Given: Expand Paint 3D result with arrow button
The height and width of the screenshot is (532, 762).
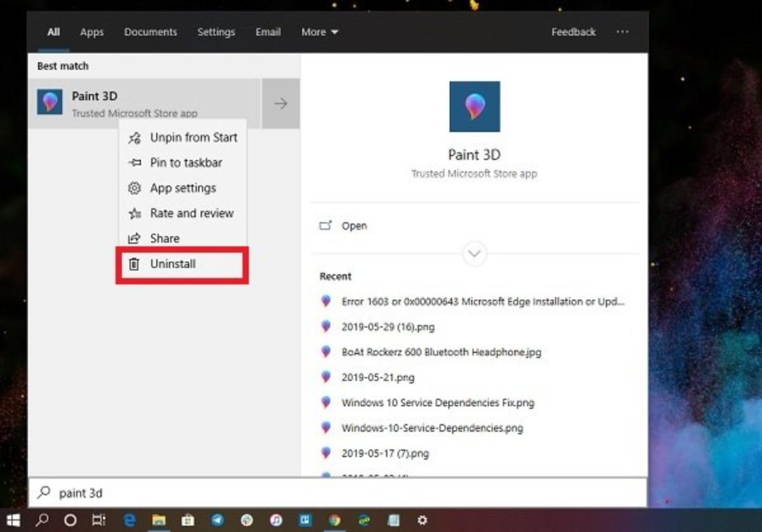Looking at the screenshot, I should pos(281,103).
